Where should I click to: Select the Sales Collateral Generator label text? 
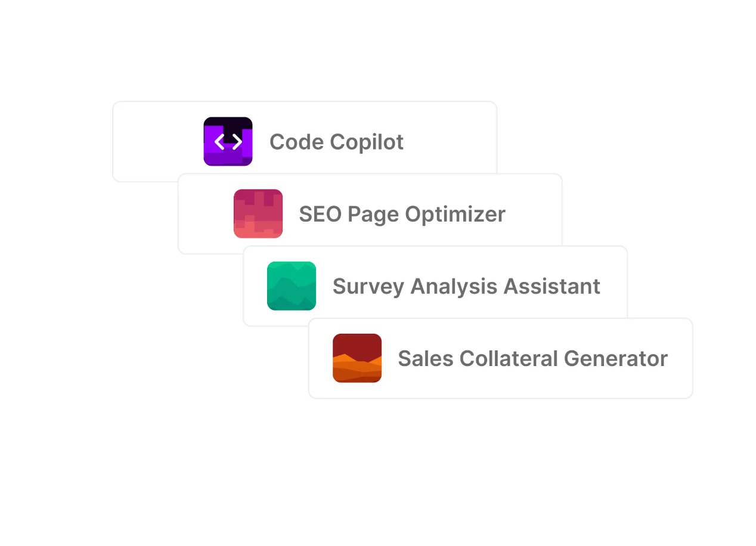pyautogui.click(x=532, y=358)
